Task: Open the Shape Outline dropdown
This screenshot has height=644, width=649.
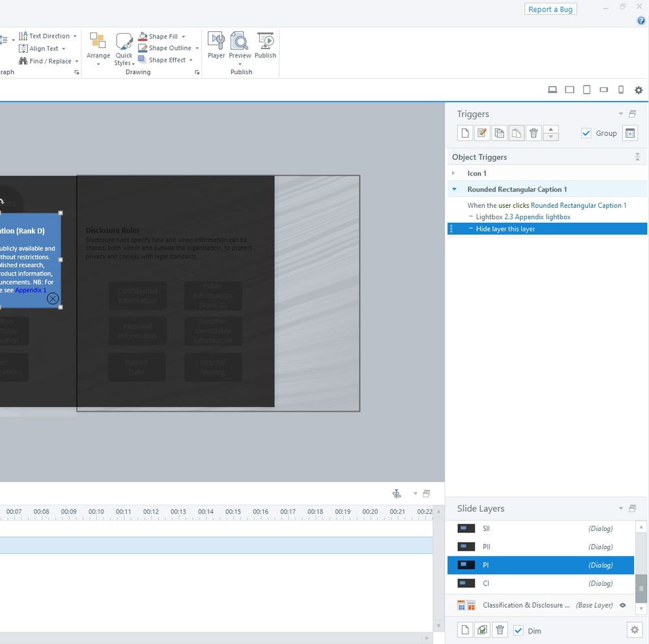Action: point(197,48)
